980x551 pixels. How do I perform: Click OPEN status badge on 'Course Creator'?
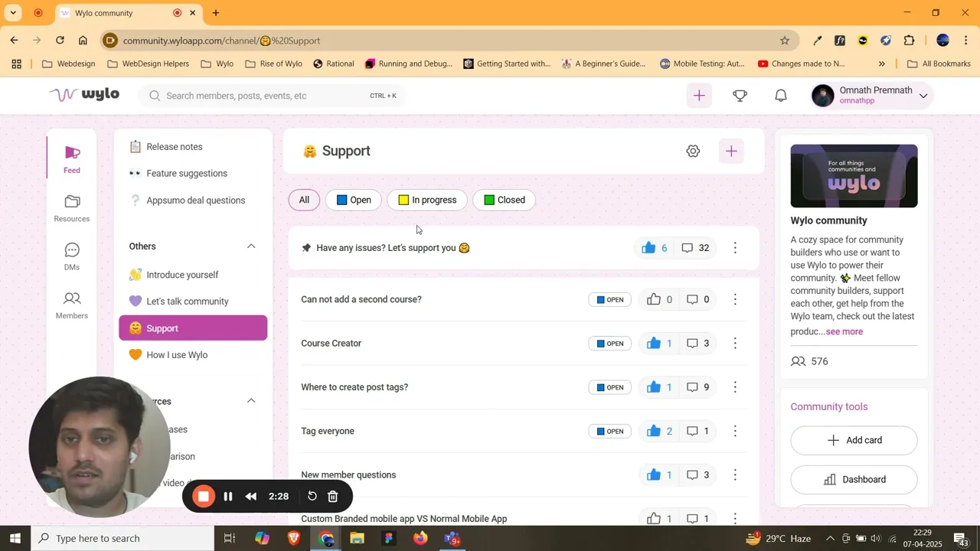pos(610,344)
